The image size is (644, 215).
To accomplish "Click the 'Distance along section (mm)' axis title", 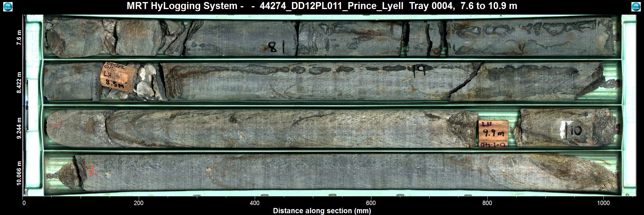I will click(322, 211).
